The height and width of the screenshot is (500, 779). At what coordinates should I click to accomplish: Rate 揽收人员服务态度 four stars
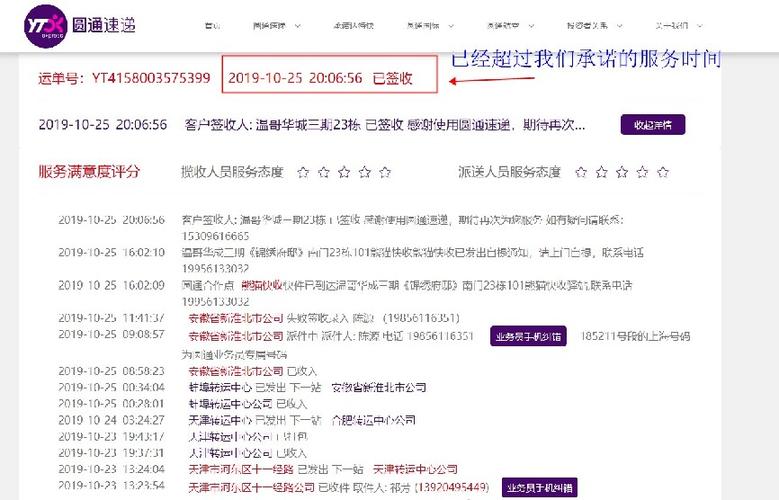click(365, 172)
